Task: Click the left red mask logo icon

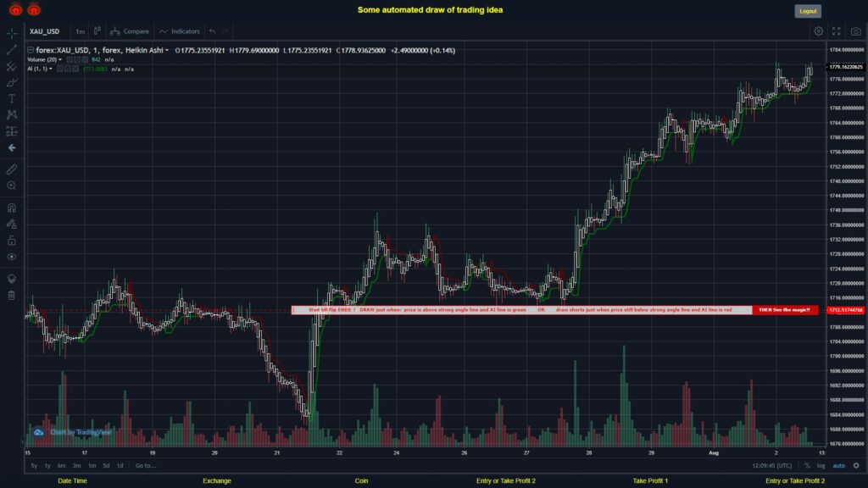Action: pos(15,9)
